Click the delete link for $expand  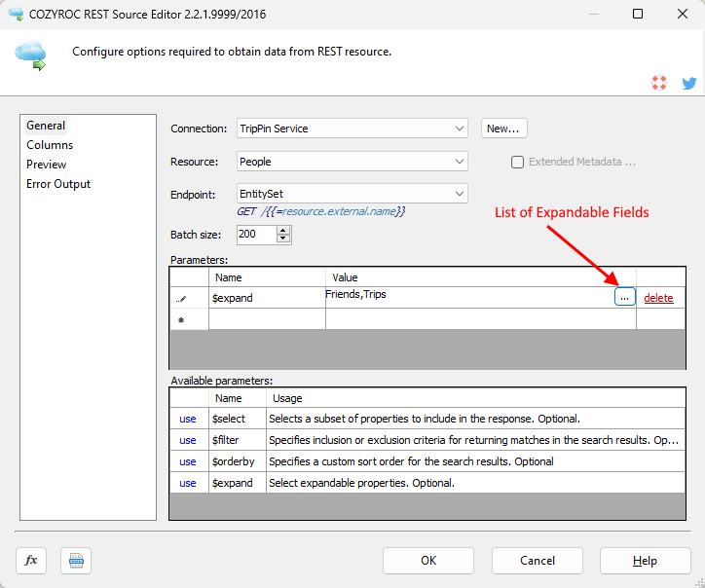pyautogui.click(x=658, y=298)
